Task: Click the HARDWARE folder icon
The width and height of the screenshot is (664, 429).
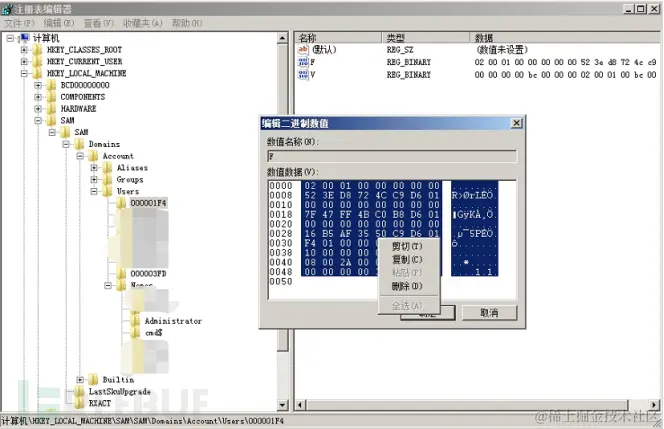Action: 52,109
